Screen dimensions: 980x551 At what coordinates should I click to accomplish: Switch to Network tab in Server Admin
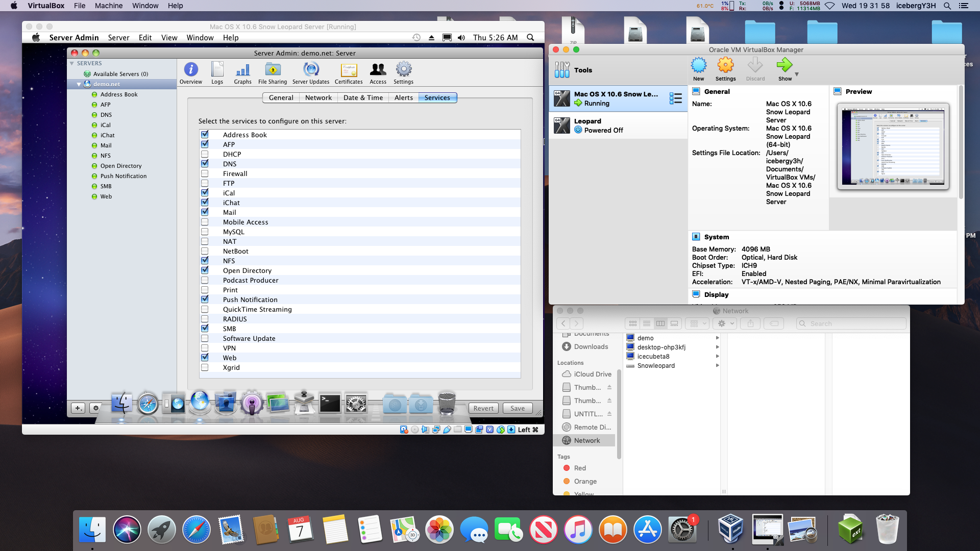318,97
